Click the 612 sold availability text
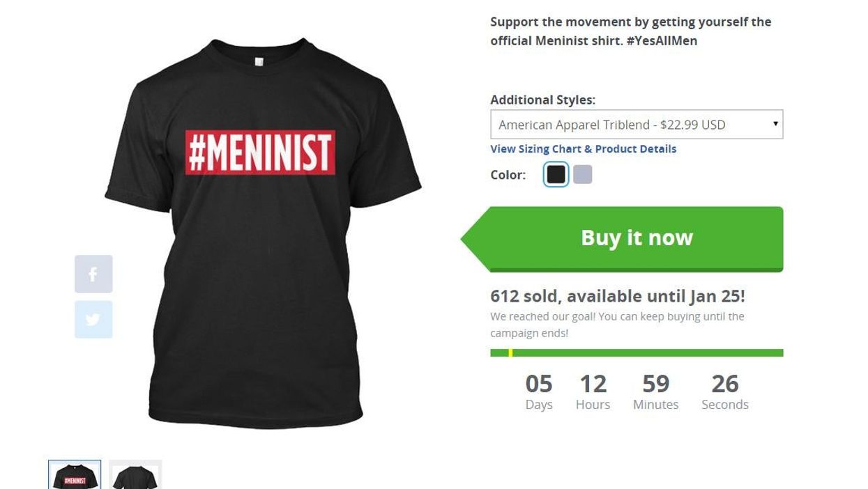Viewport: 868px width, 489px height. pos(616,295)
